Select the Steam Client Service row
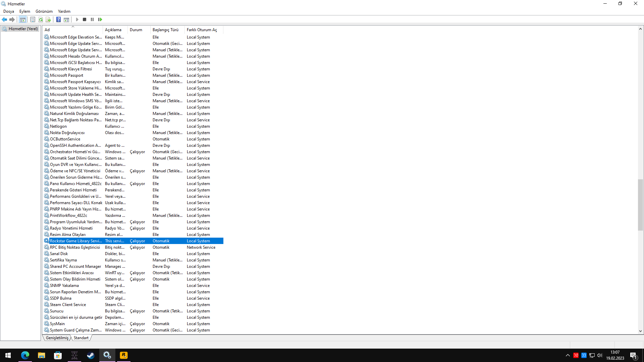 [68, 305]
